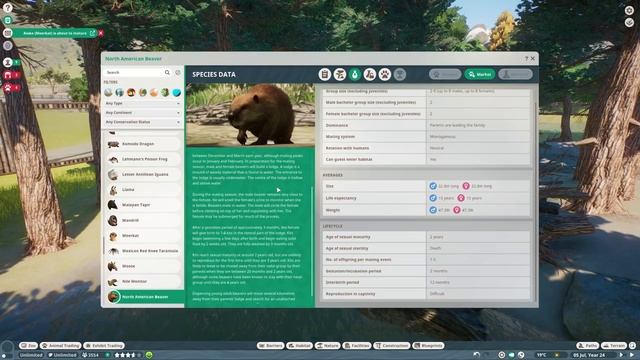Open Animal Trading in bottom bar
The image size is (640, 360).
[x=60, y=346]
